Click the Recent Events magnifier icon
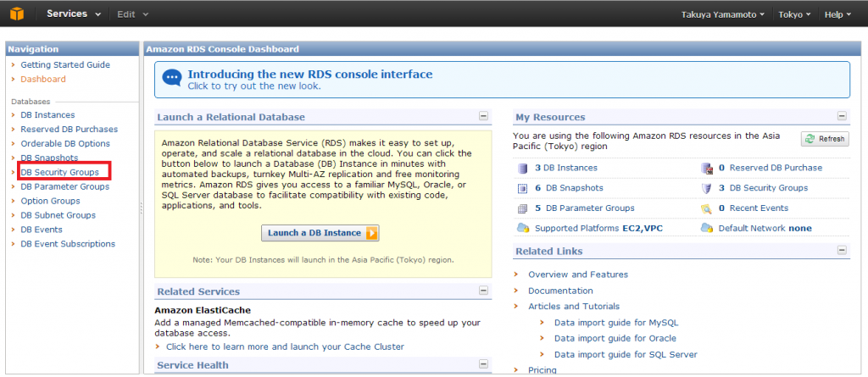Screen dimensions: 868x377 (x=706, y=208)
